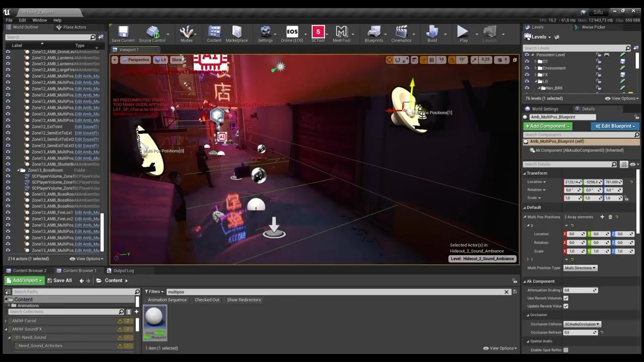Click the Edit Blueprint button

615,126
